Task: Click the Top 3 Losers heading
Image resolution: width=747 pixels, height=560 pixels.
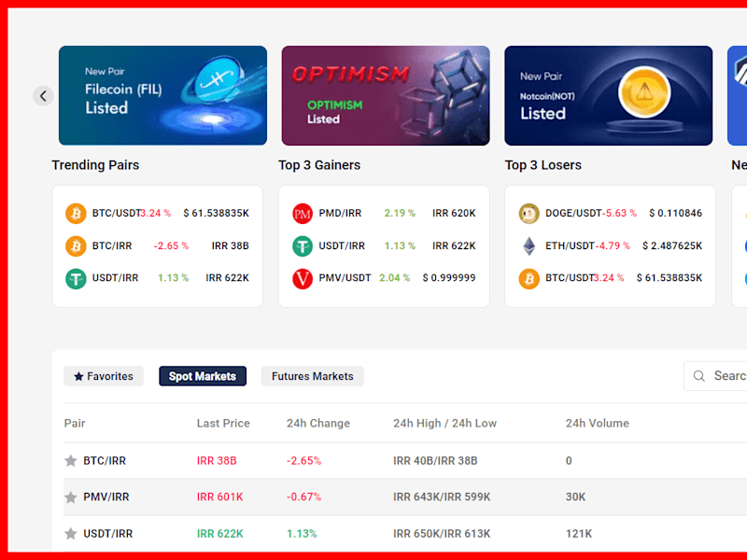Action: coord(543,165)
